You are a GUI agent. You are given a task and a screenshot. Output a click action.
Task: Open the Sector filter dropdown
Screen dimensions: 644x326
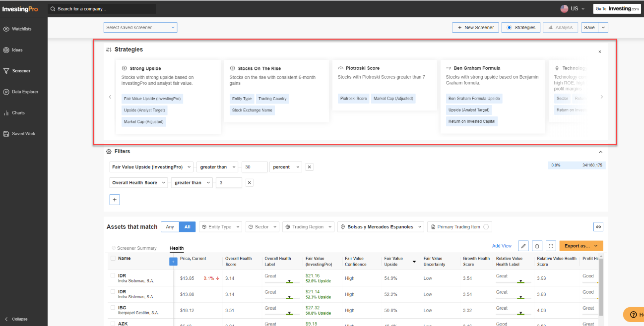262,227
